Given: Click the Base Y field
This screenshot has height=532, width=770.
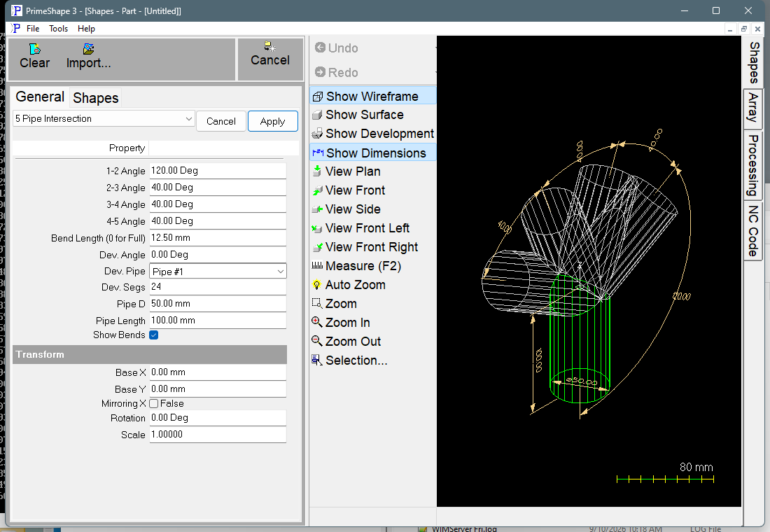Looking at the screenshot, I should click(218, 388).
